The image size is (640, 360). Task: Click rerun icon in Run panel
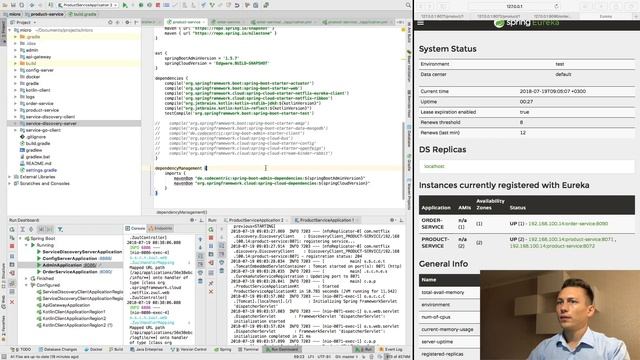click(211, 230)
